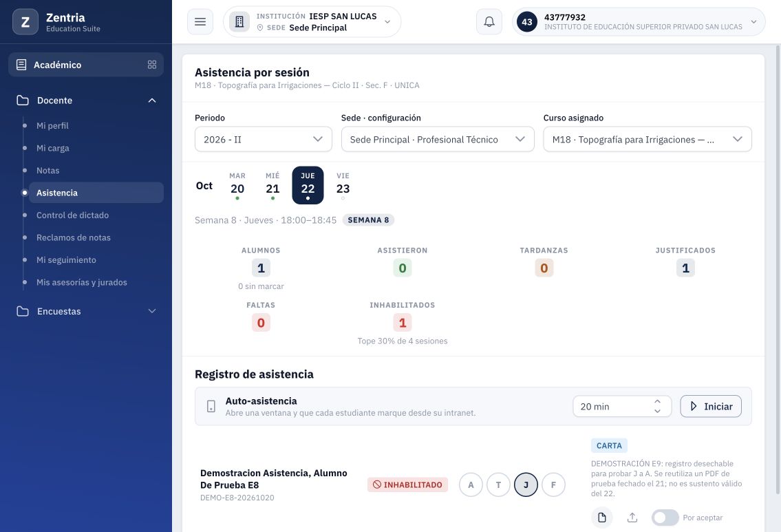The image size is (781, 532).
Task: Open the Curso asignado dropdown
Action: [x=647, y=140]
